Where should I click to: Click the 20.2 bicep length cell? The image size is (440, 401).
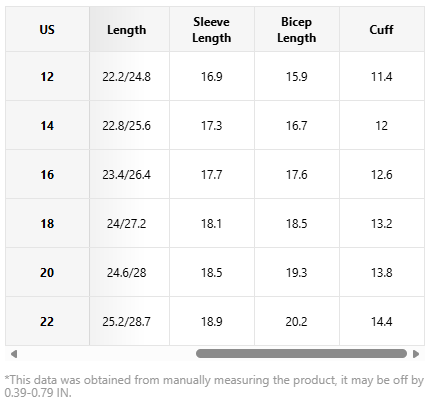click(x=297, y=321)
